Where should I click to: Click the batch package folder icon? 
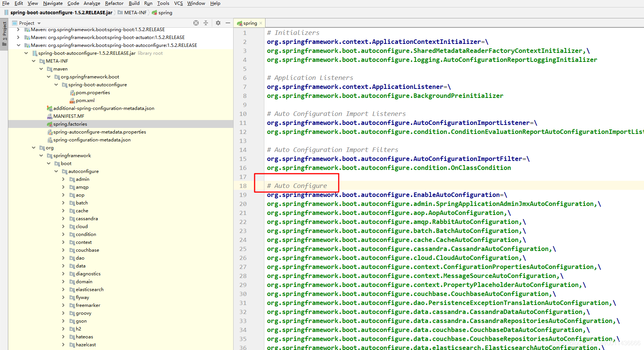tap(72, 203)
